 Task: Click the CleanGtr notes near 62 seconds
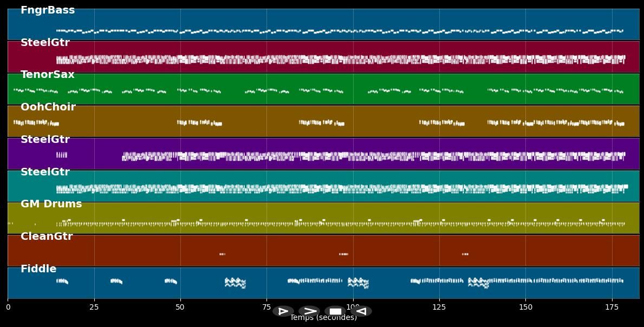pyautogui.click(x=222, y=254)
